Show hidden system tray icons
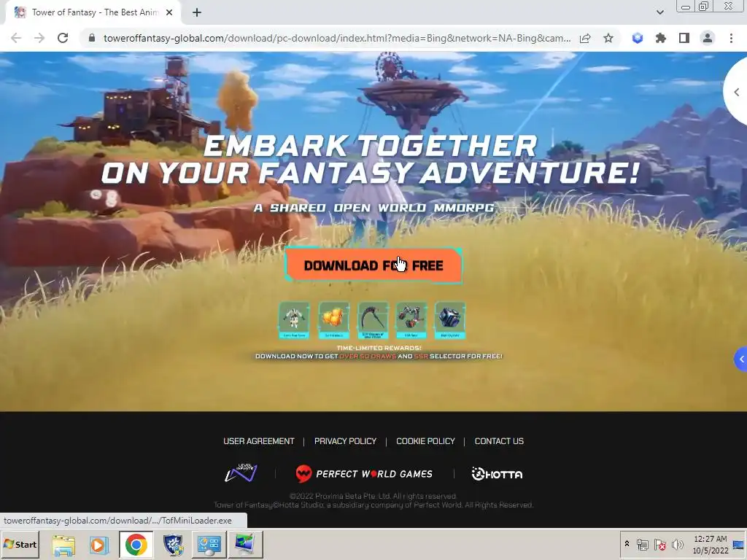Viewport: 747px width, 560px height. pyautogui.click(x=627, y=544)
